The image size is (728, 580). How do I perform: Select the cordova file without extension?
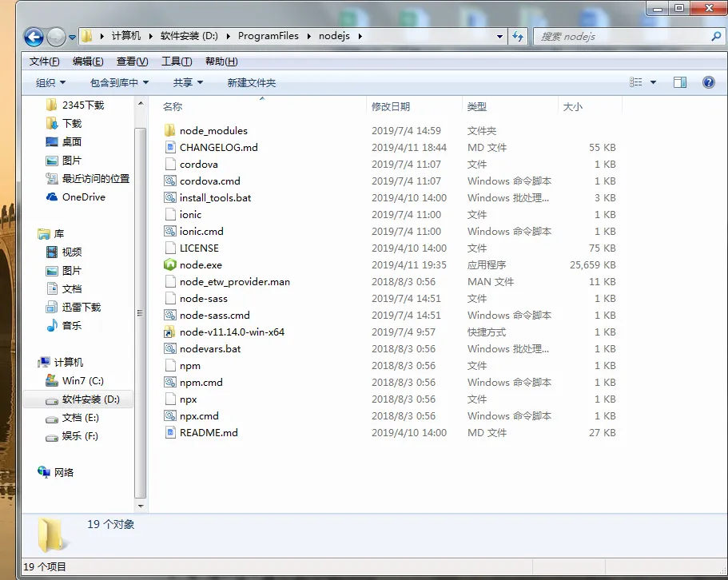pos(199,165)
